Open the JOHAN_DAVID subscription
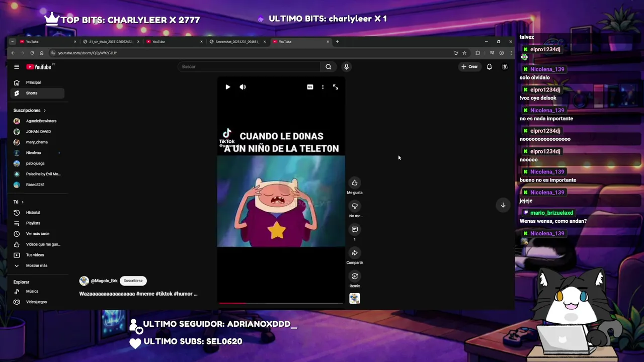Image resolution: width=644 pixels, height=362 pixels. pos(37,132)
